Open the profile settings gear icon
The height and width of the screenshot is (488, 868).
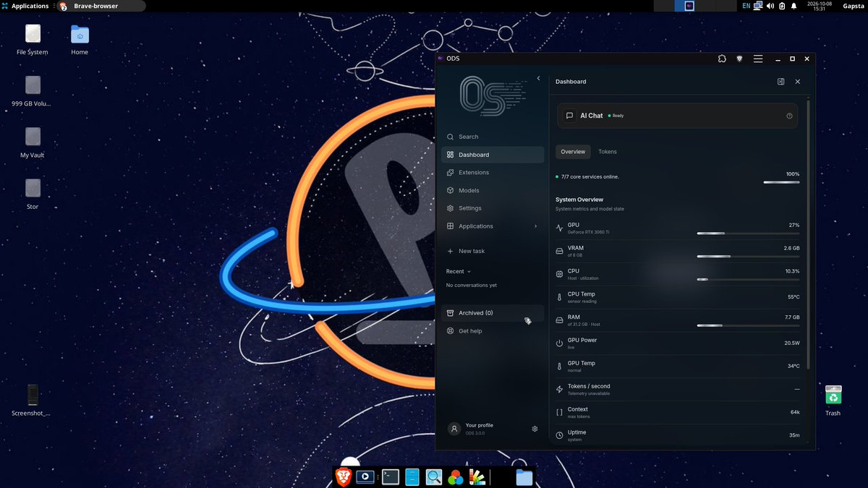535,429
